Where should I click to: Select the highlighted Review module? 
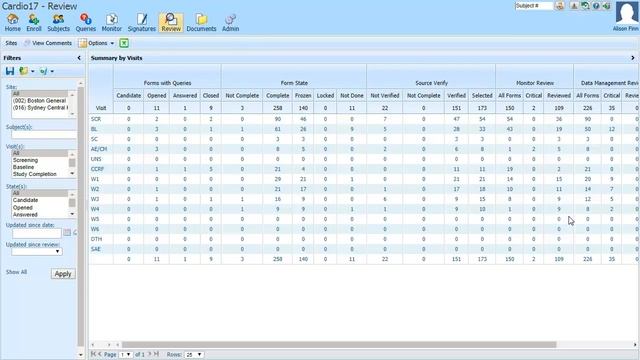tap(171, 22)
